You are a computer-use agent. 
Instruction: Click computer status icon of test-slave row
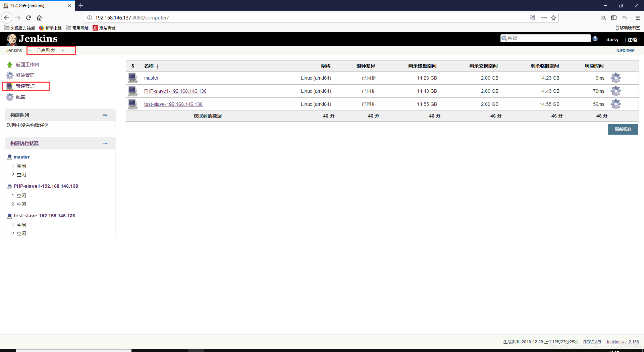click(133, 104)
